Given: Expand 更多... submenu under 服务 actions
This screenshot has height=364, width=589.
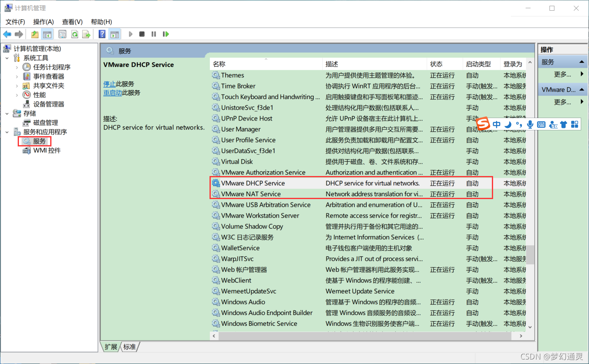Looking at the screenshot, I should [582, 74].
